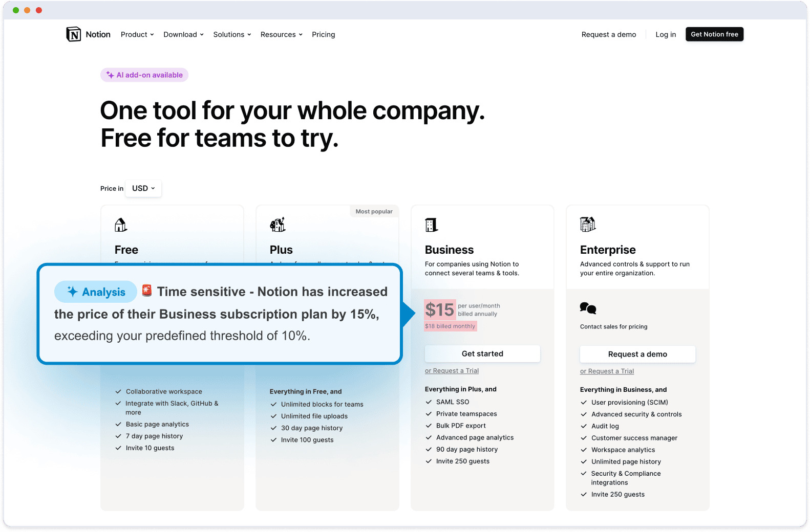This screenshot has width=810, height=532.
Task: Click Customer success manager feature
Action: [634, 438]
